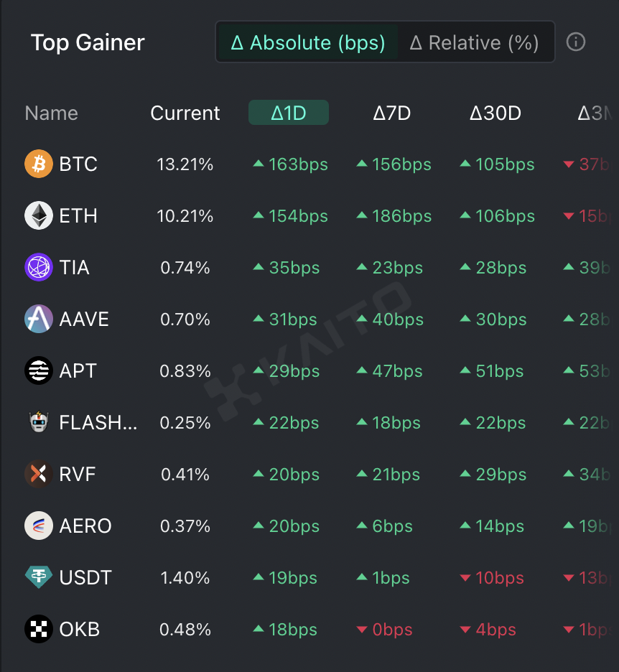Sort by the Δ1D column
This screenshot has width=619, height=672.
[x=289, y=113]
